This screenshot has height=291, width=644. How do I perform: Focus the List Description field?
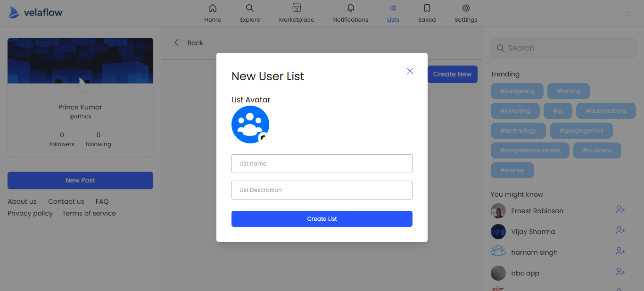pyautogui.click(x=322, y=190)
